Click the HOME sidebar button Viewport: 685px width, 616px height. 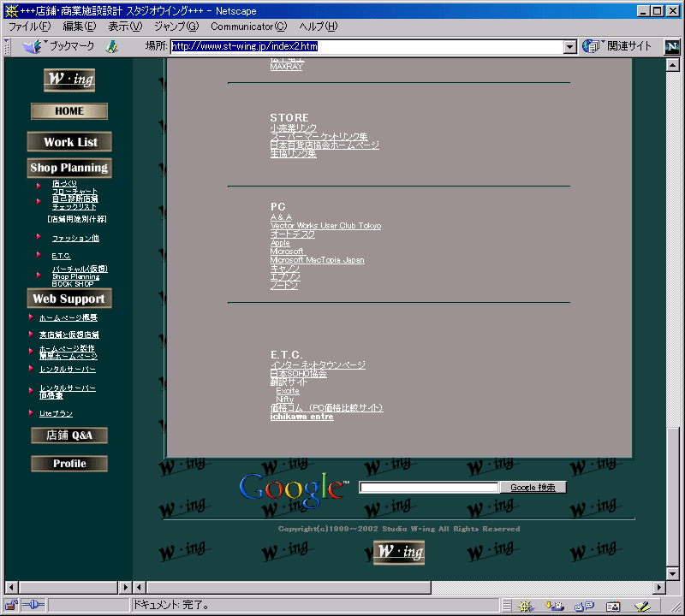tap(69, 111)
